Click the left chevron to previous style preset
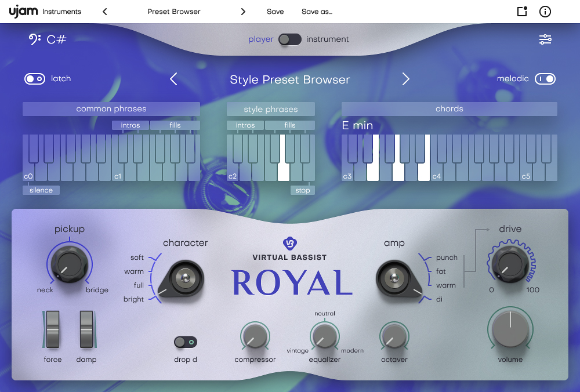The image size is (580, 392). click(x=173, y=79)
